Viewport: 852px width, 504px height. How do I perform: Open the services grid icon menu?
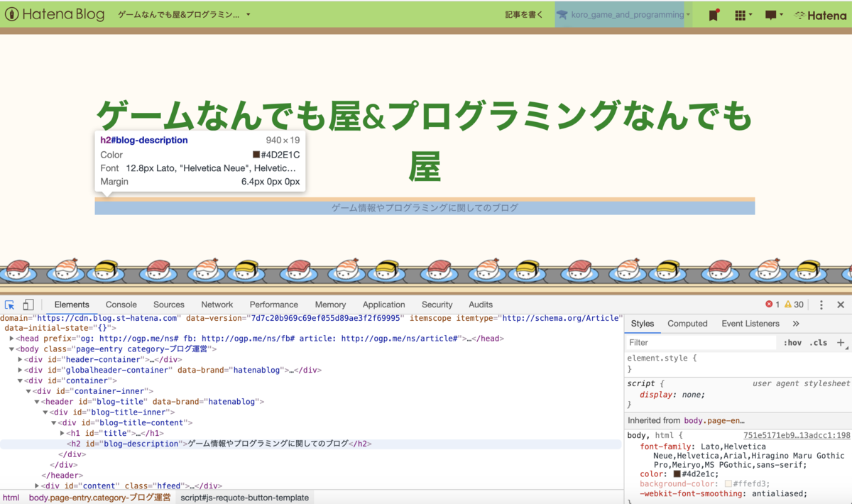(743, 15)
